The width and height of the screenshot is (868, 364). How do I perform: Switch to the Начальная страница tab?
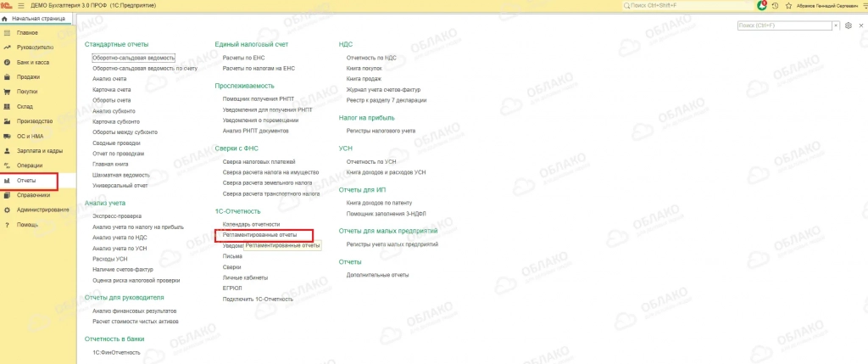coord(37,19)
